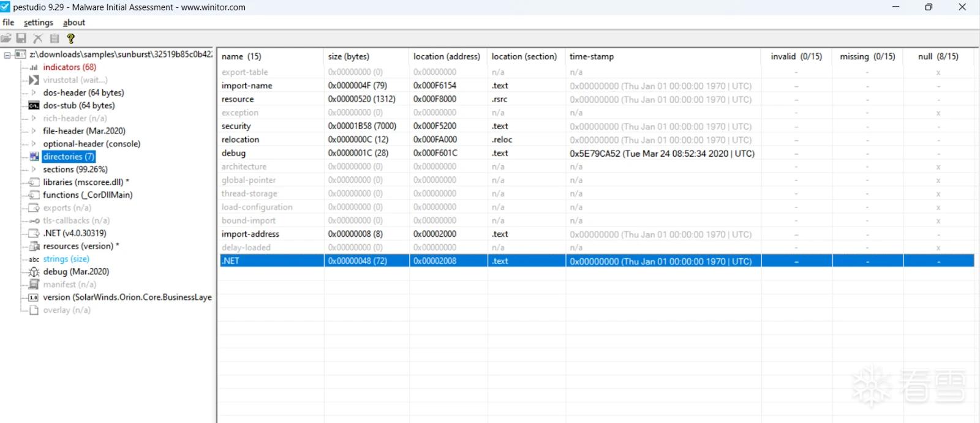980x423 pixels.
Task: Select debug (Mar.2020) tree item
Action: (76, 272)
